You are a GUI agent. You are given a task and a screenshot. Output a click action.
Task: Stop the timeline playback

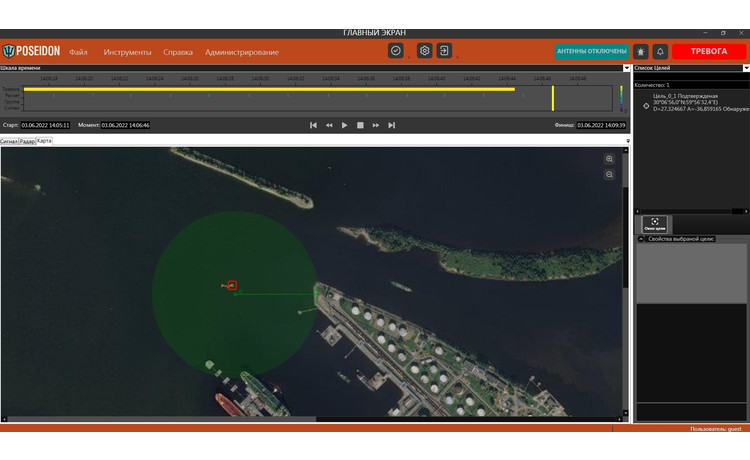click(x=360, y=125)
